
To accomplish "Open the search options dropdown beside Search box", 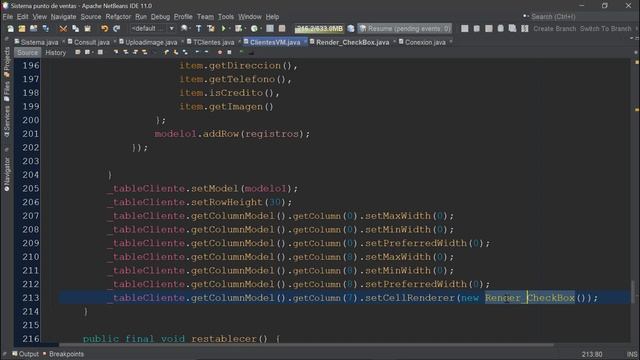I will coord(526,16).
